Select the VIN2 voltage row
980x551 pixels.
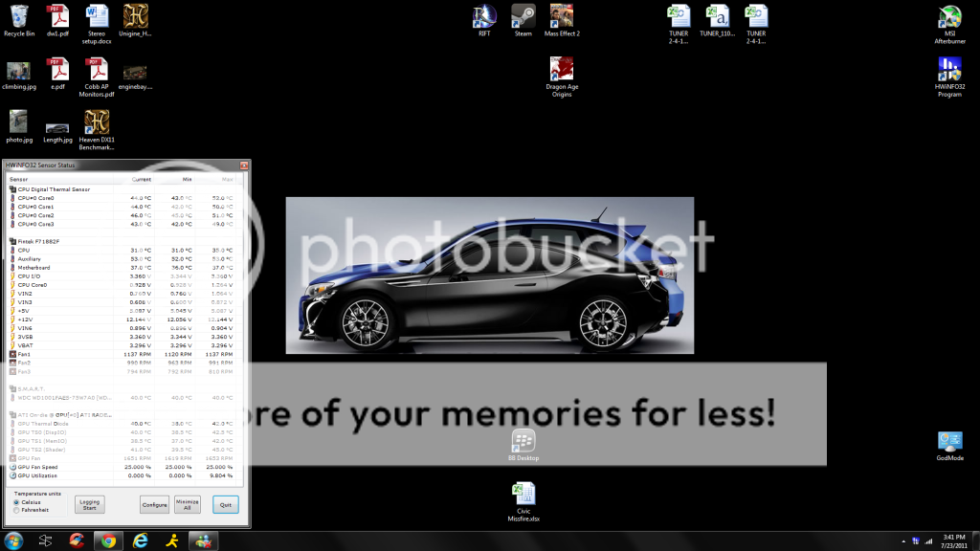pos(122,294)
